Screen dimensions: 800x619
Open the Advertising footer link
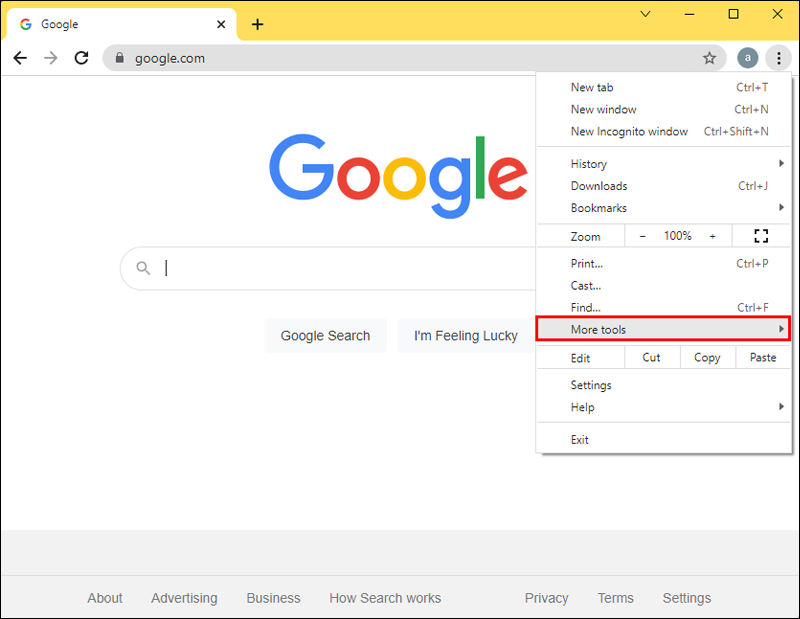[184, 598]
